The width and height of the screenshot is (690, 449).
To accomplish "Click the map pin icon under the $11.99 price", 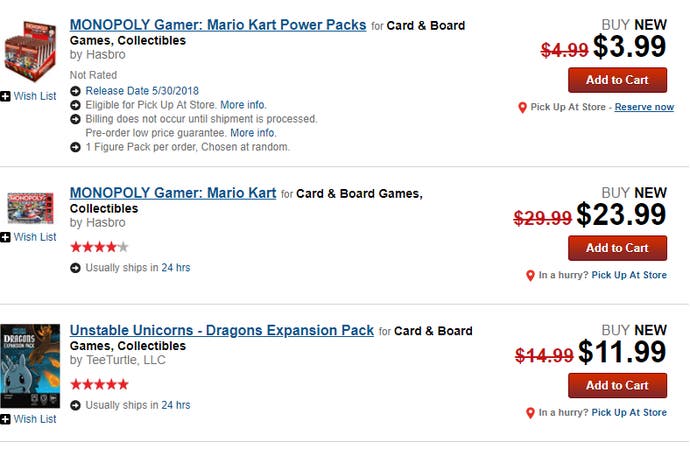I will click(x=530, y=413).
